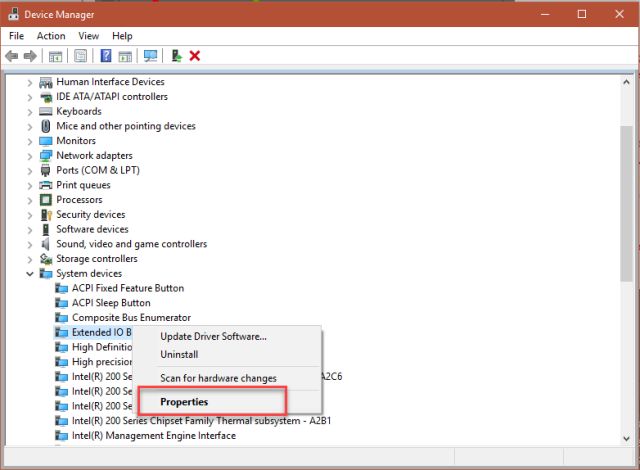Viewport: 640px width, 470px height.
Task: Collapse the System devices category
Action: click(x=30, y=273)
